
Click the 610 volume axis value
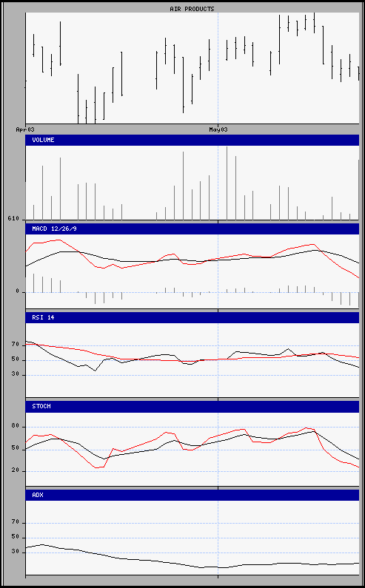pos(13,219)
